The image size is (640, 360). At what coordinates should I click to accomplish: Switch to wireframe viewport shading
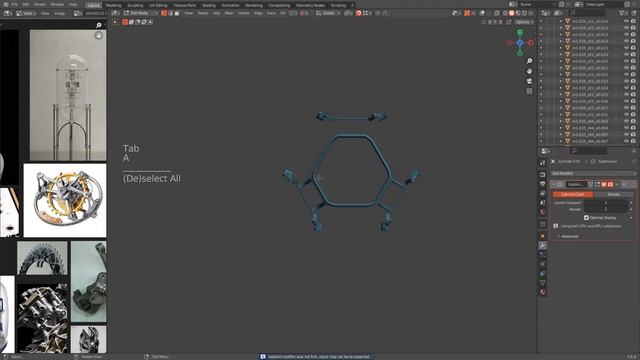(x=505, y=13)
